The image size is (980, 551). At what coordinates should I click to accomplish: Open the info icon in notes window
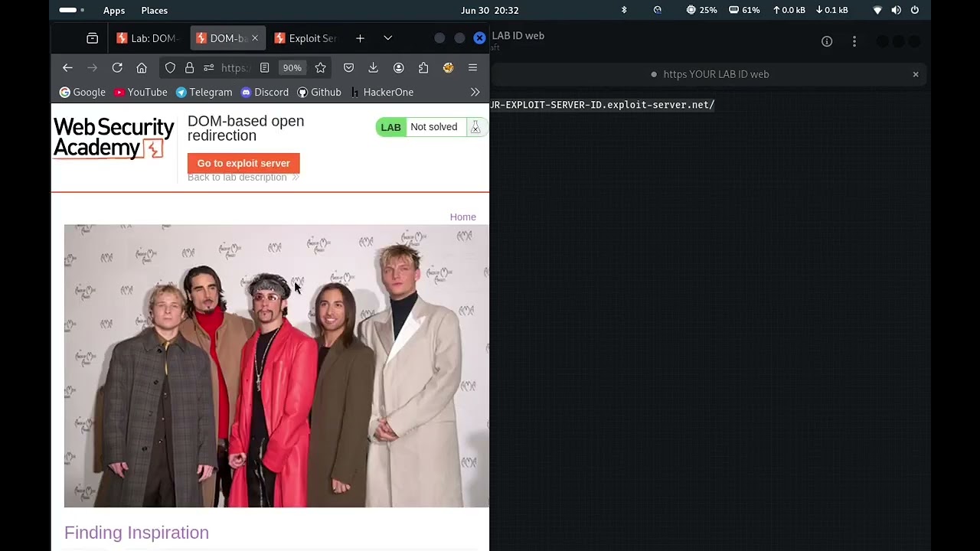pos(827,41)
